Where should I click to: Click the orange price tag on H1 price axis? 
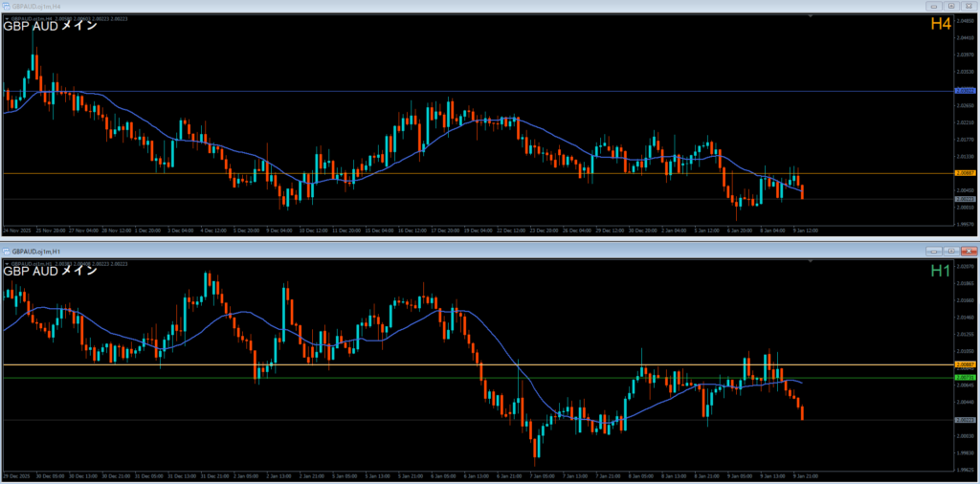click(x=966, y=365)
